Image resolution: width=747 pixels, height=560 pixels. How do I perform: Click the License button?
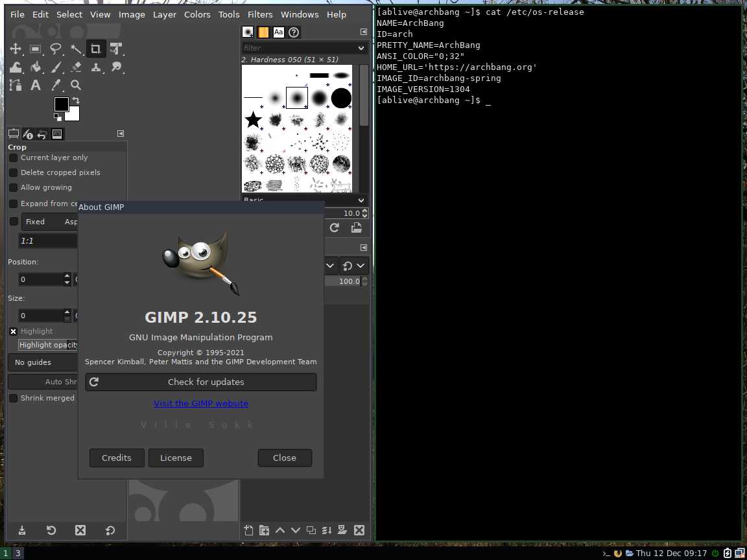pyautogui.click(x=176, y=458)
